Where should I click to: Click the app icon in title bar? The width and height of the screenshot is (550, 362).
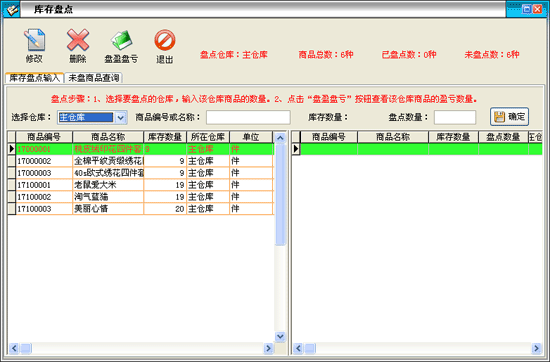pos(12,9)
